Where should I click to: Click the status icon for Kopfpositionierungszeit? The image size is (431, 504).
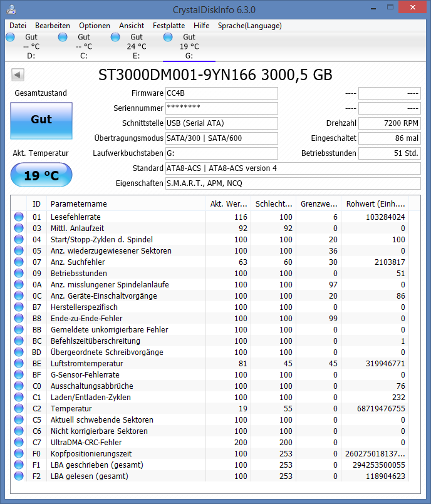coord(19,453)
